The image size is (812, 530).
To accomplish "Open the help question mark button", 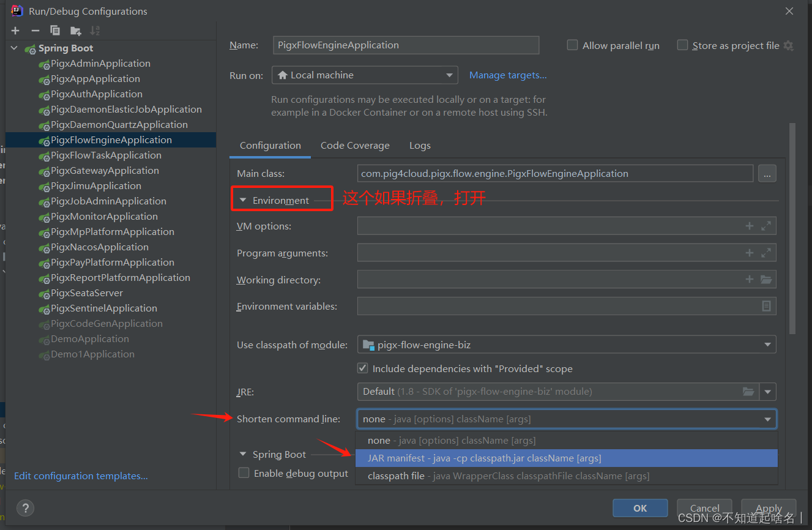I will click(25, 508).
